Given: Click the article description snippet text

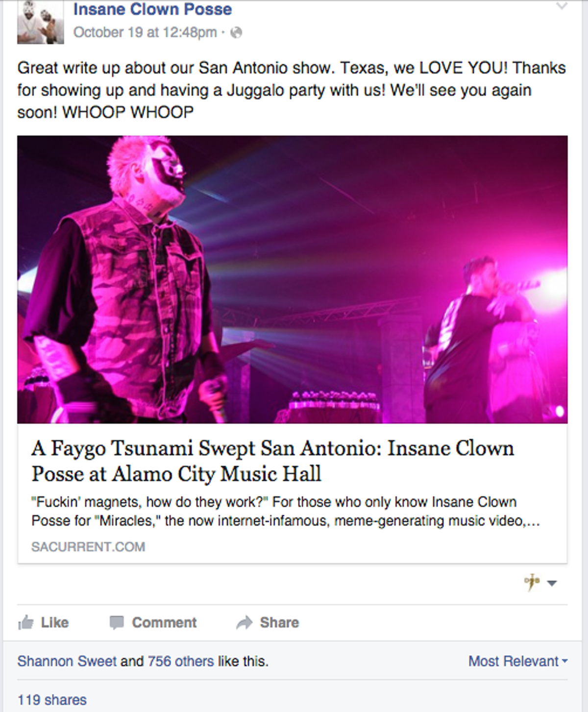Looking at the screenshot, I should 286,511.
